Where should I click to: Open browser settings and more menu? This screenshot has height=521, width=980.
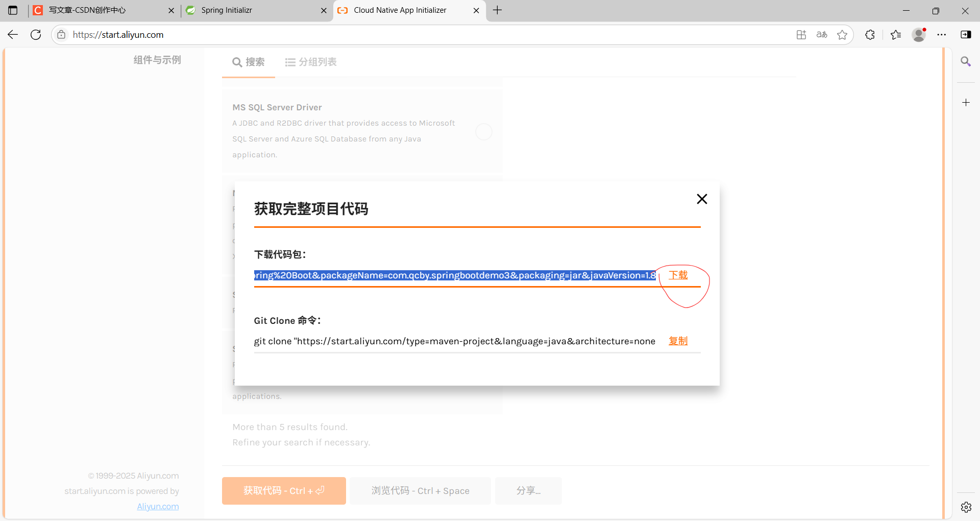coord(942,35)
